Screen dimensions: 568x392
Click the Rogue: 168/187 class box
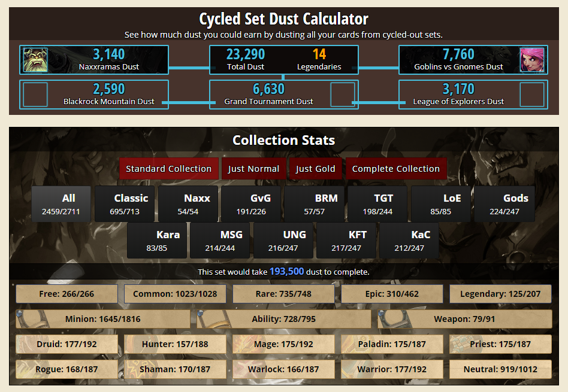pyautogui.click(x=67, y=369)
